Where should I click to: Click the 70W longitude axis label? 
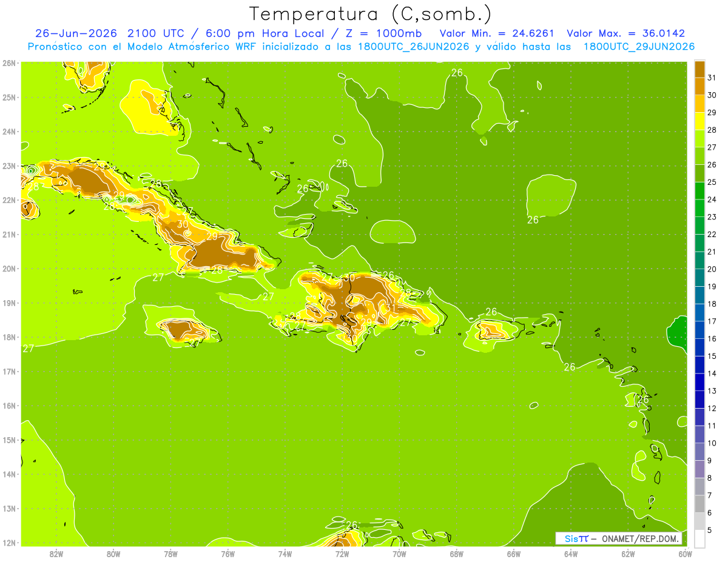point(399,554)
